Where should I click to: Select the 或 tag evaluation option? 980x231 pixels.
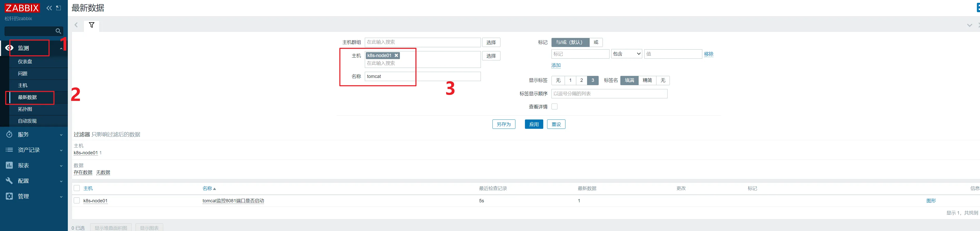[x=596, y=43]
